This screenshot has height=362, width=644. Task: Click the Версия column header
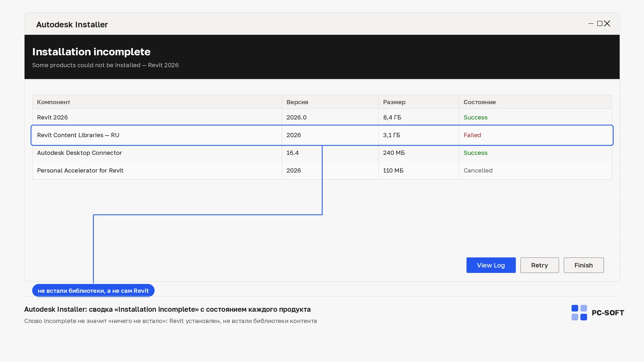coord(330,102)
